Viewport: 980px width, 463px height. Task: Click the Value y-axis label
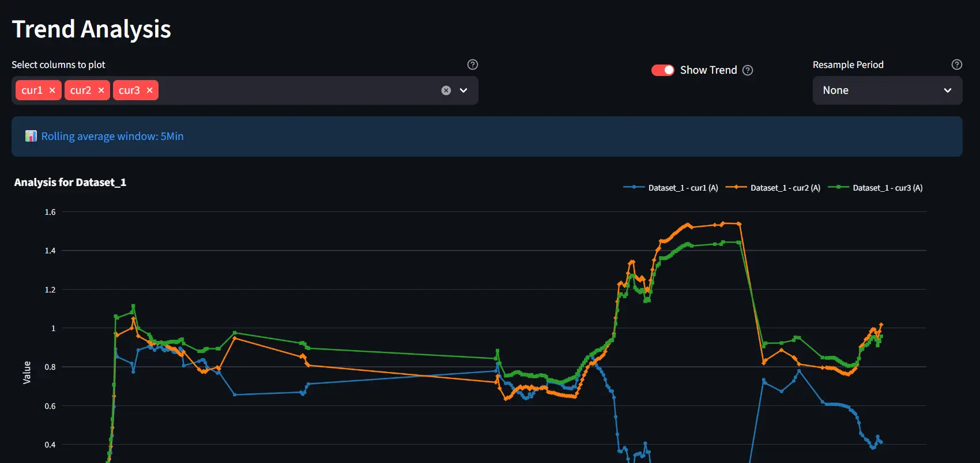[x=27, y=373]
